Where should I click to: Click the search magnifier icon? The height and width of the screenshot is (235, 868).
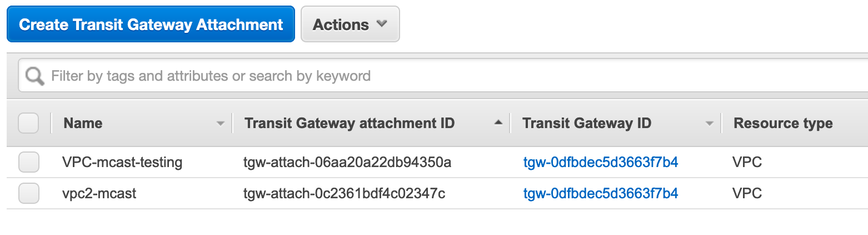(x=34, y=76)
